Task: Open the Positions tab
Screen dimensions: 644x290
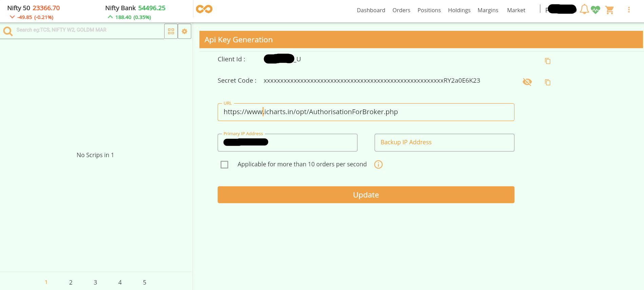Action: tap(429, 10)
